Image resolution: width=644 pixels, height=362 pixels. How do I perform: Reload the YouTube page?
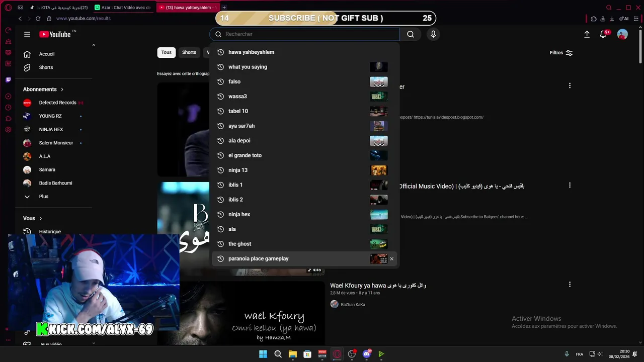(38, 19)
